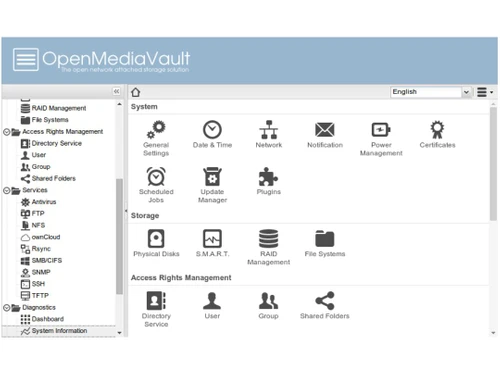This screenshot has width=500, height=375.
Task: Open the hamburger menu dropdown
Action: [485, 92]
